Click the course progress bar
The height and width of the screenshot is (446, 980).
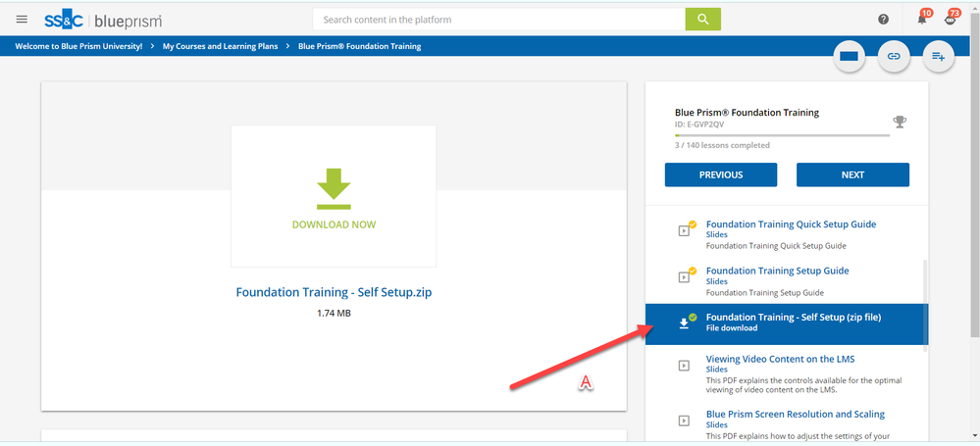click(x=782, y=135)
